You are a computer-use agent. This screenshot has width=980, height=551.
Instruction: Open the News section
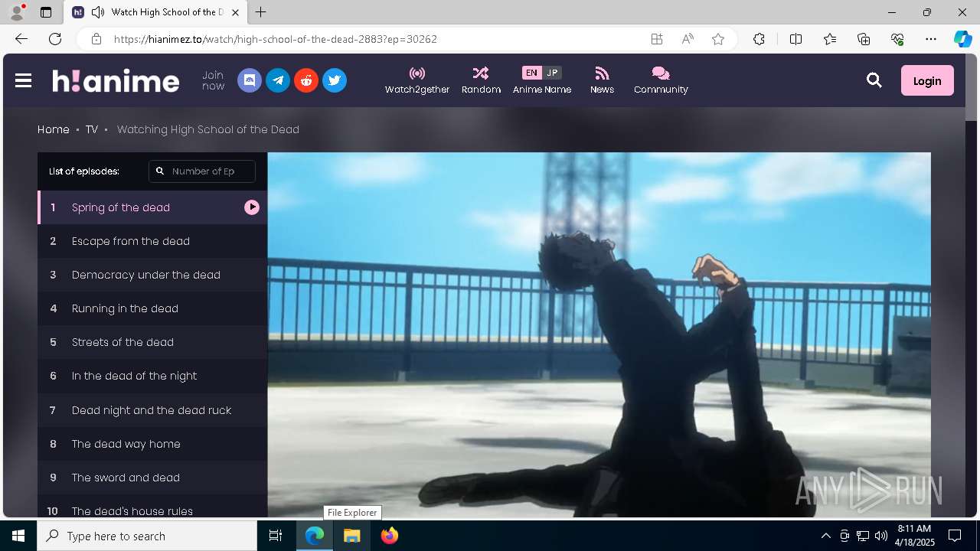coord(602,80)
